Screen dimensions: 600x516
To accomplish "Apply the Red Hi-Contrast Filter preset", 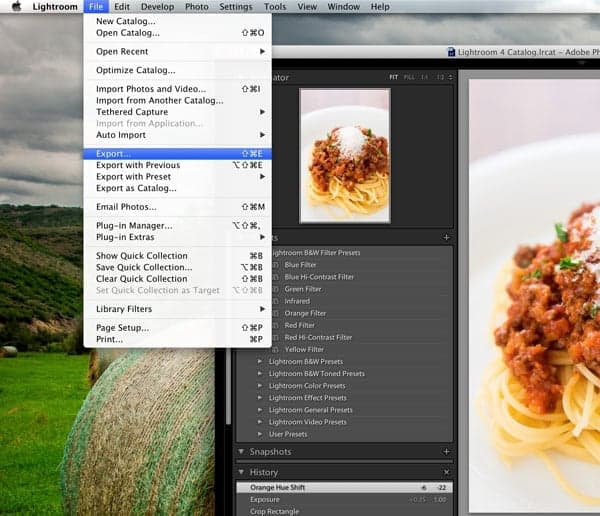I will click(318, 337).
